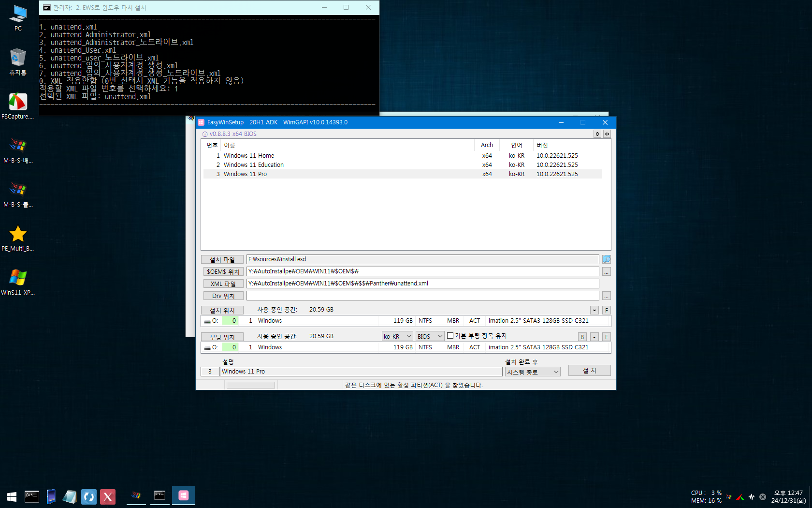
Task: Open the M-B-S-폴... desktop shortcut
Action: click(x=18, y=194)
